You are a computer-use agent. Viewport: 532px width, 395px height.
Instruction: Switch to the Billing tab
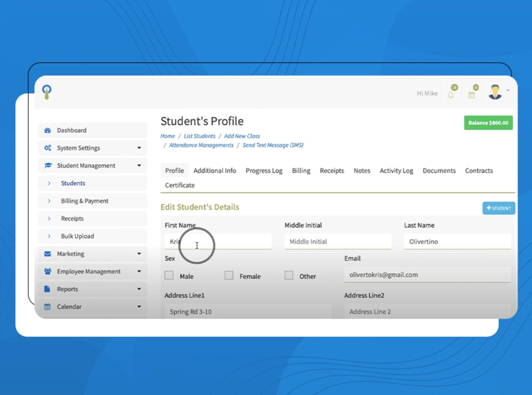click(301, 171)
